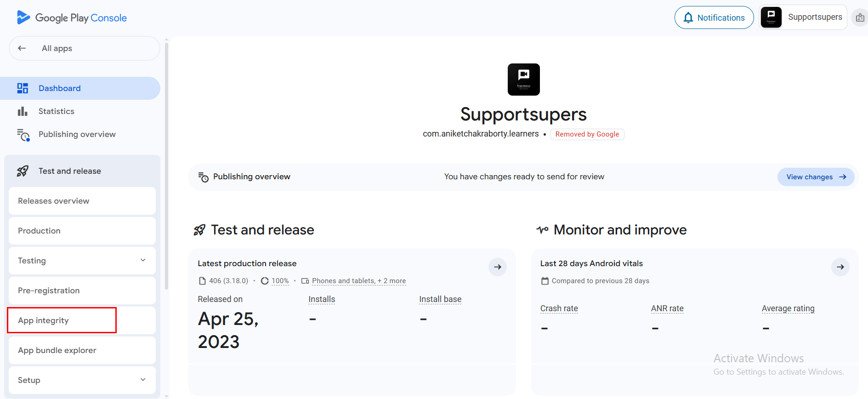Go to Statistics page
This screenshot has height=399, width=868.
click(x=57, y=111)
